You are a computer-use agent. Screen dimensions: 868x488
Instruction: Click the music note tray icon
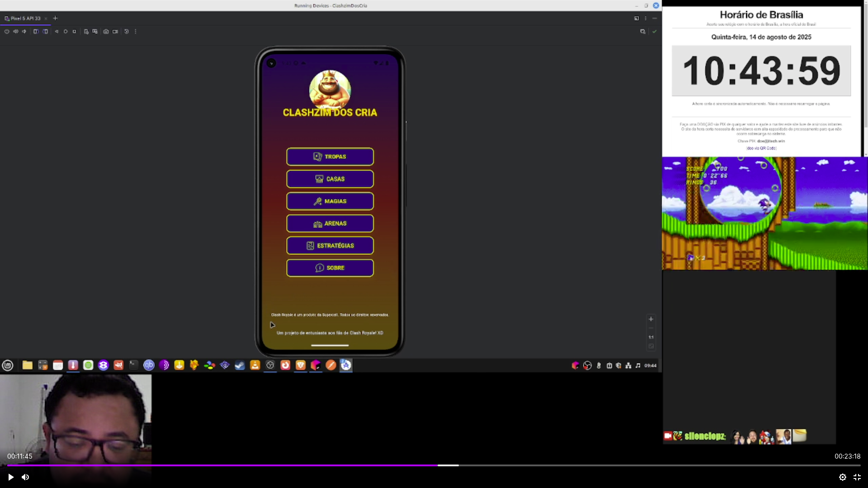coord(638,366)
